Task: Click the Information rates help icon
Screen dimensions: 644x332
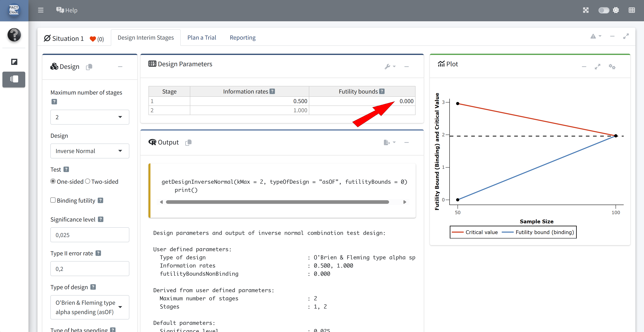Action: click(x=272, y=92)
